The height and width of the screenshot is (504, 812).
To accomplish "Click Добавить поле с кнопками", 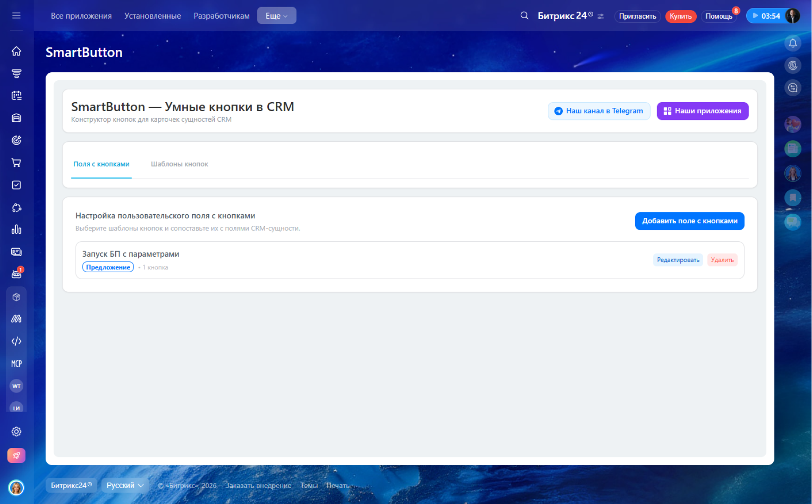I will (690, 221).
